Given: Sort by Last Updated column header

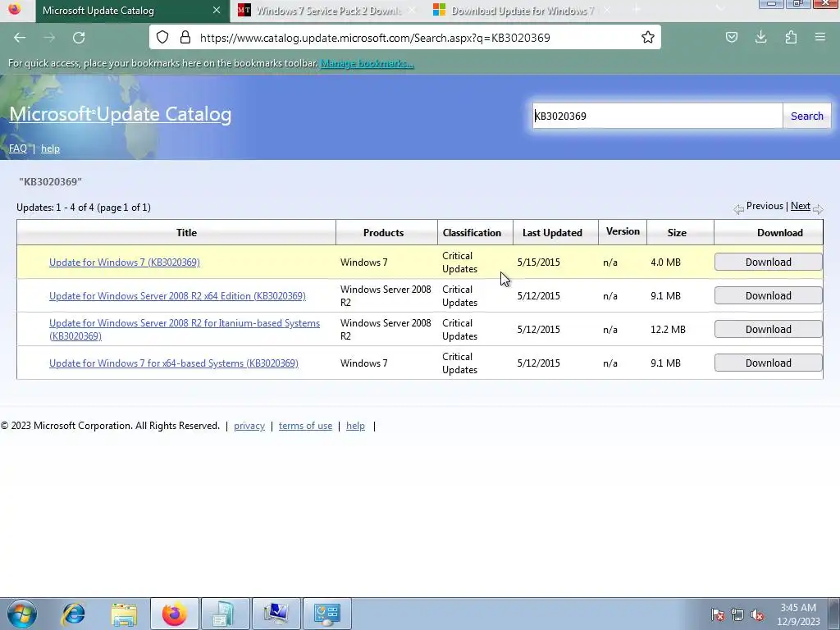Looking at the screenshot, I should [552, 232].
